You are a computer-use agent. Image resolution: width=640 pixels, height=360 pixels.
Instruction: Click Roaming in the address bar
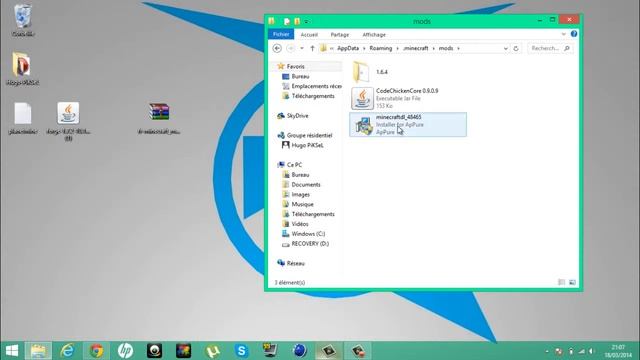[380, 48]
